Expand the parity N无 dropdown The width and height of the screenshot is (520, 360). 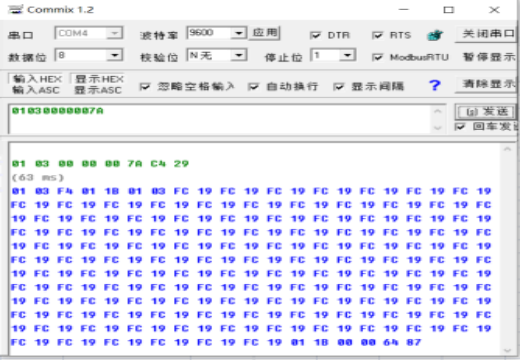[239, 55]
